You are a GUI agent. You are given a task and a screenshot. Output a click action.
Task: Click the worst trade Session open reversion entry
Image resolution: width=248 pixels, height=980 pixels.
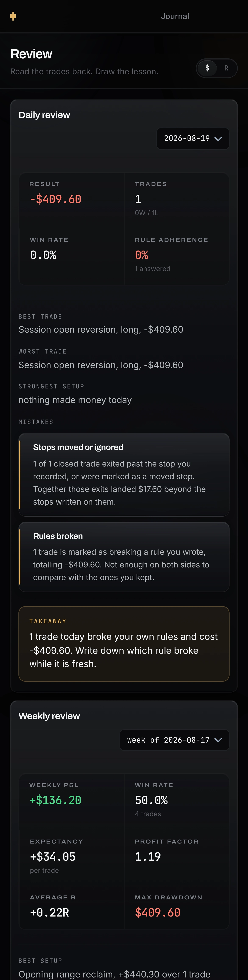(x=101, y=365)
